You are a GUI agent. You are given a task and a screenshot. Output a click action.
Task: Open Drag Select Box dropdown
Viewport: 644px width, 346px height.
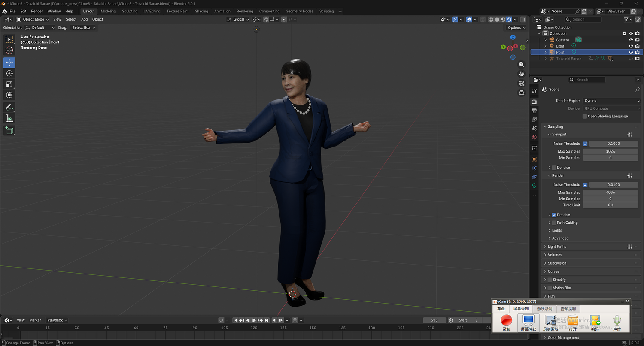pyautogui.click(x=83, y=27)
